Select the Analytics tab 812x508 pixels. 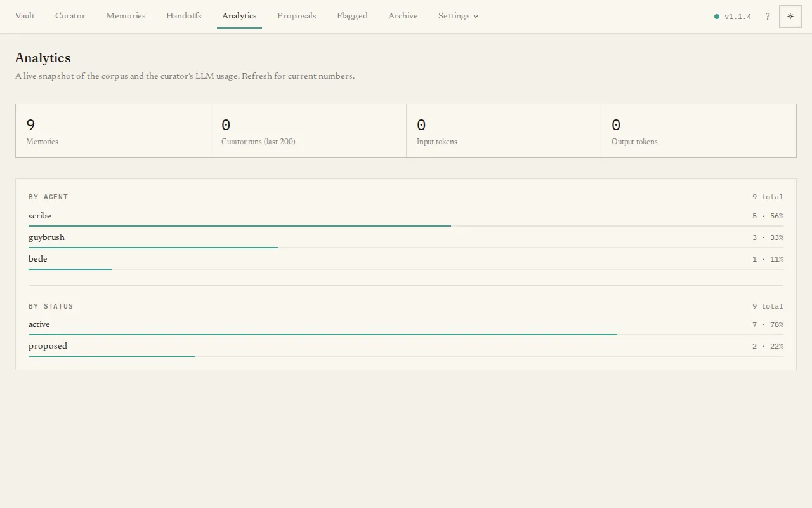pos(239,16)
